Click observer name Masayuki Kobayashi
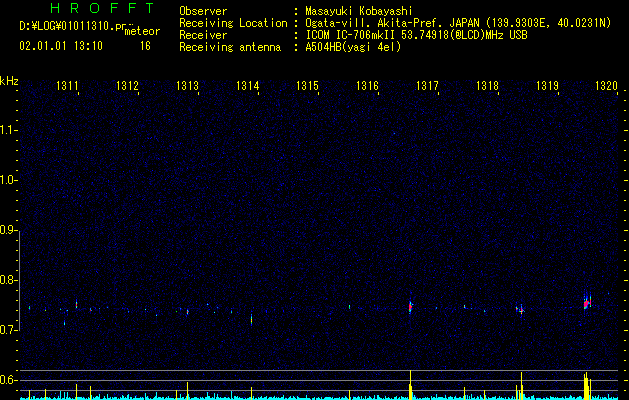The image size is (629, 400). click(359, 11)
